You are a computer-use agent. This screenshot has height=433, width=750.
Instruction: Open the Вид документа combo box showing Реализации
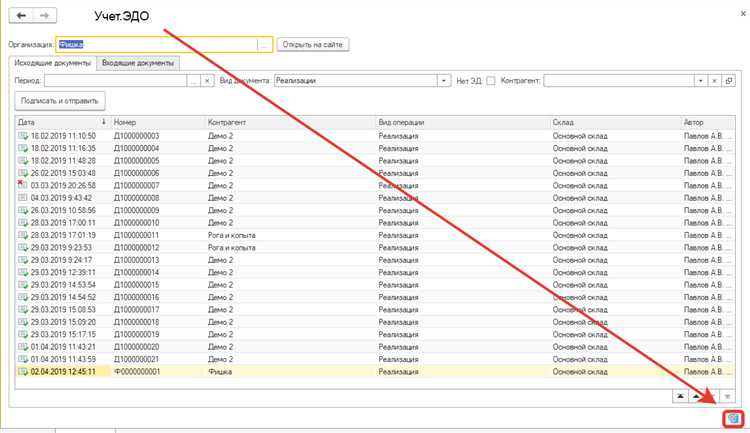(x=362, y=81)
